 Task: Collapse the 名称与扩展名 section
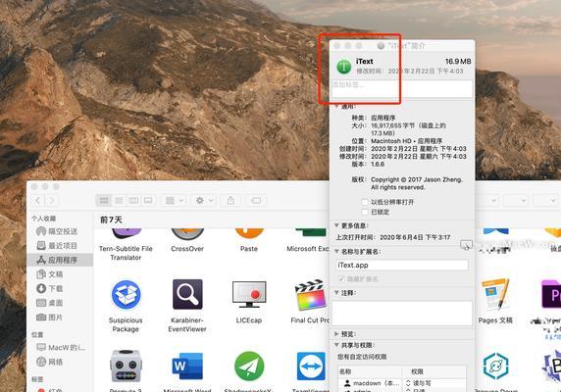coord(336,252)
